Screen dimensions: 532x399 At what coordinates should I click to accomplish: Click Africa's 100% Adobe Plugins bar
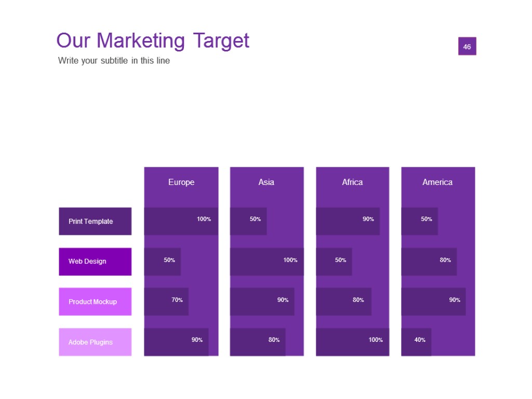[352, 342]
